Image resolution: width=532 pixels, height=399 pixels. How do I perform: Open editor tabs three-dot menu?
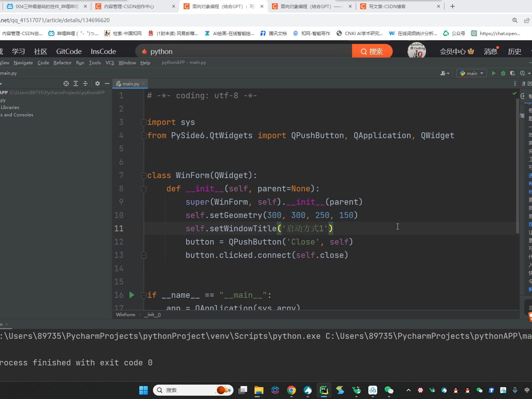pyautogui.click(x=515, y=83)
